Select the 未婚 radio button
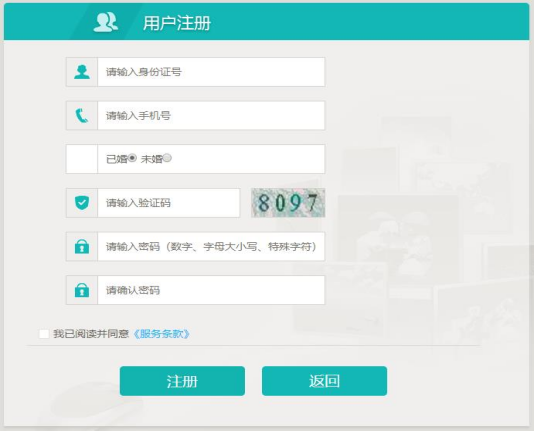Screen dimensions: 534x431 (167, 158)
